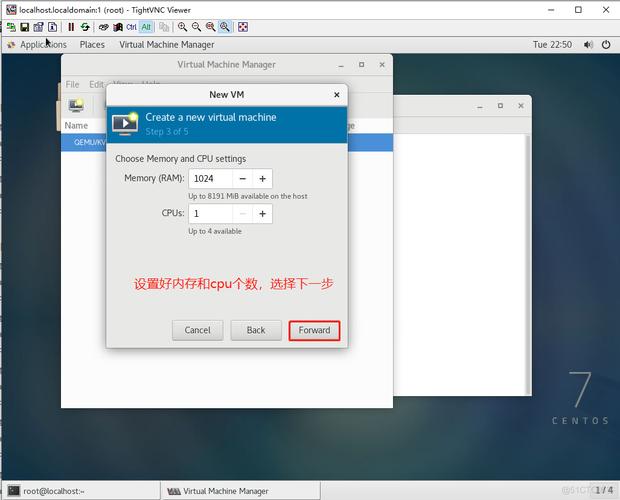Screen dimensions: 620x500
Task: Open Virtual Machine Manager panel menu
Action: click(x=167, y=45)
